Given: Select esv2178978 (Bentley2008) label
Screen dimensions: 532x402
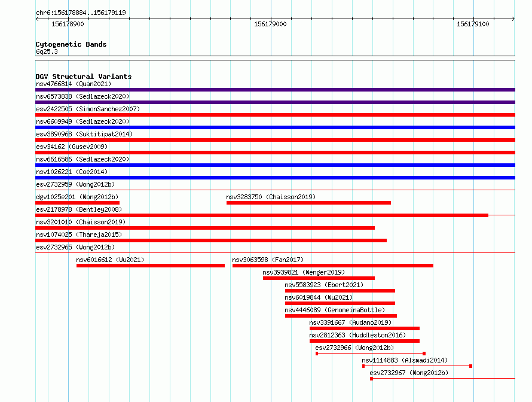Looking at the screenshot, I should coord(79,209).
